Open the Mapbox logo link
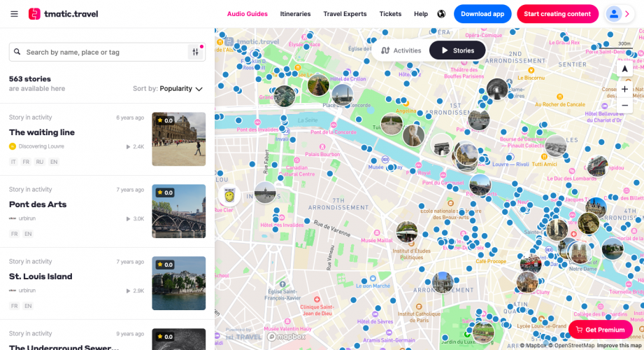The image size is (644, 350). point(286,337)
